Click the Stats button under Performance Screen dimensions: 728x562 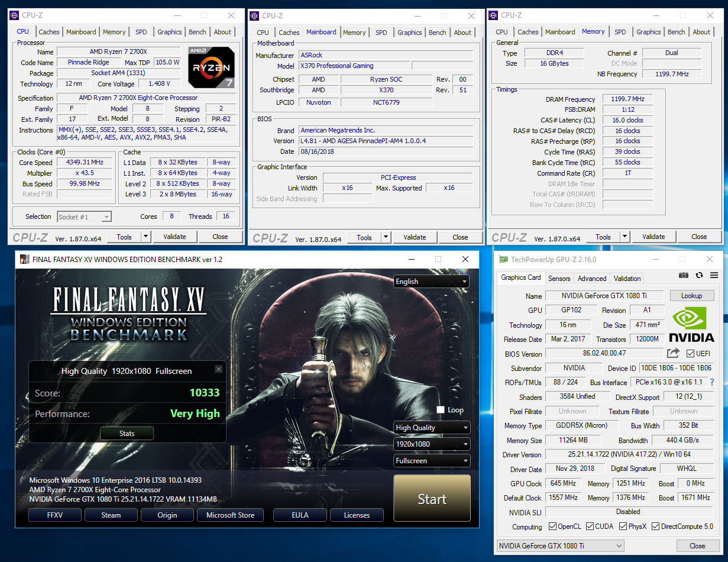(x=127, y=434)
